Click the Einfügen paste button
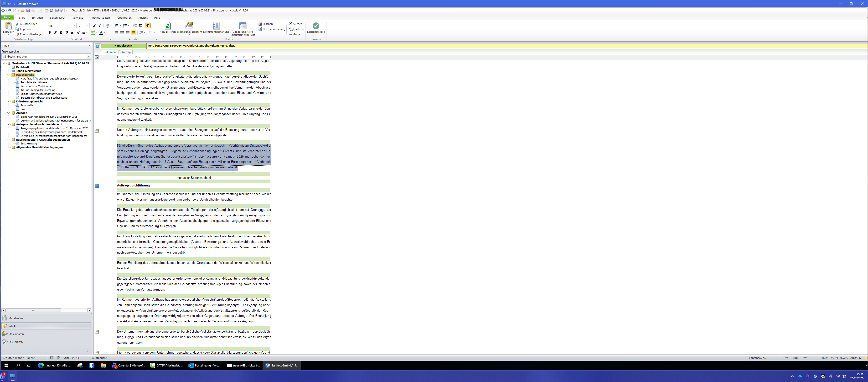The height and width of the screenshot is (382, 868). pos(8,28)
